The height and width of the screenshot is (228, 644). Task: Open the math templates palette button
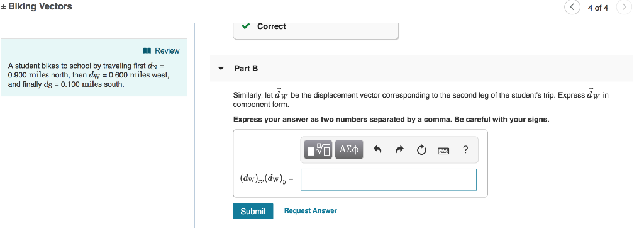click(318, 150)
